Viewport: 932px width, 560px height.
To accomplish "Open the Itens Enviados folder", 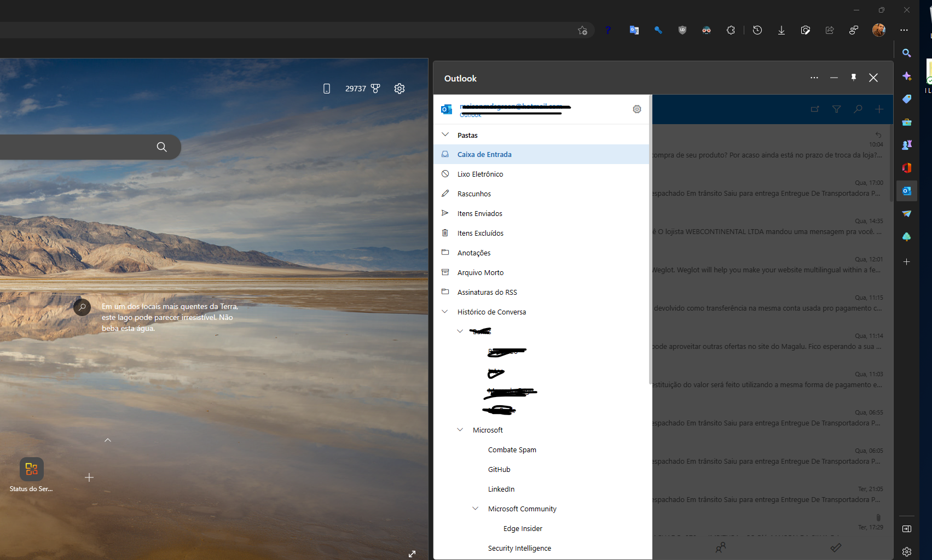I will (x=480, y=213).
